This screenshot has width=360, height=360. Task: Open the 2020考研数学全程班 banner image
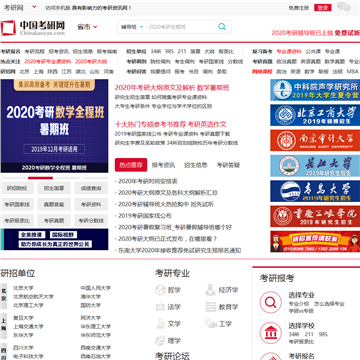click(x=54, y=126)
